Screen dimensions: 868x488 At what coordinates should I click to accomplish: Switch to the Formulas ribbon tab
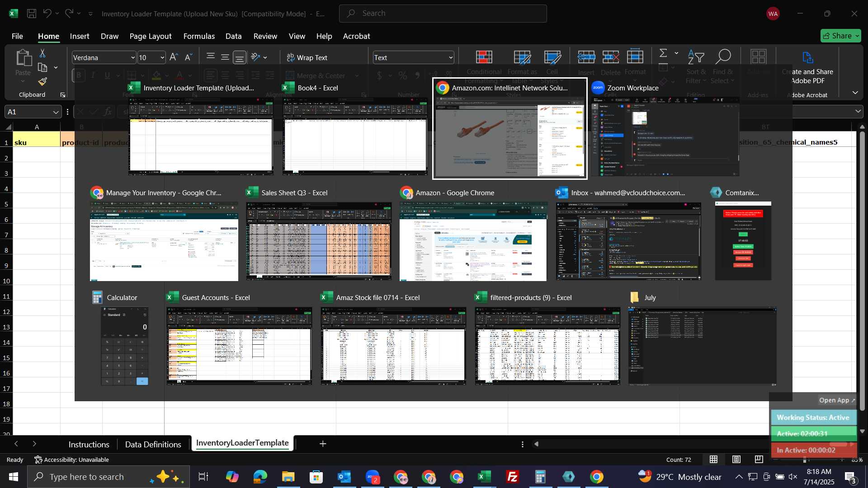pos(199,36)
